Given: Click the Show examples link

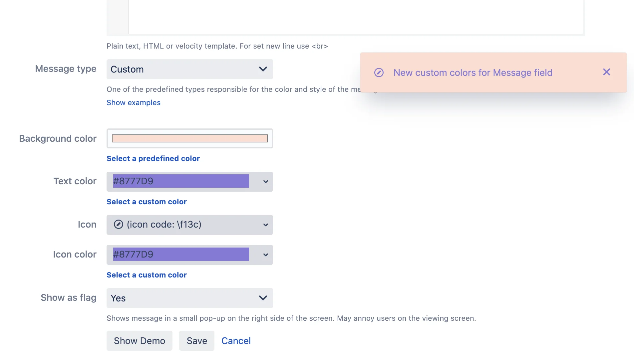Looking at the screenshot, I should point(134,102).
